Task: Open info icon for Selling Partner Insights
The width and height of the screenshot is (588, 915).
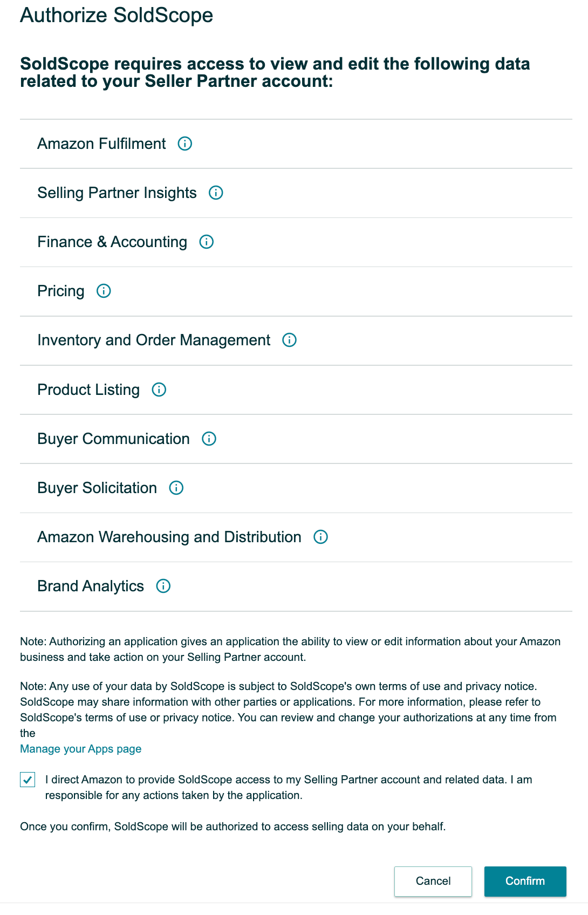Action: (216, 193)
